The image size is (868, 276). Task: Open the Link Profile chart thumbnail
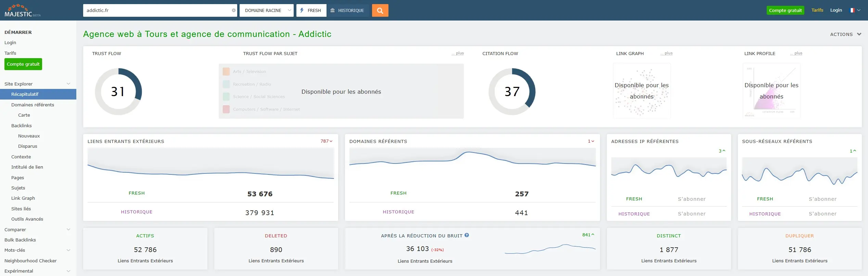click(771, 91)
